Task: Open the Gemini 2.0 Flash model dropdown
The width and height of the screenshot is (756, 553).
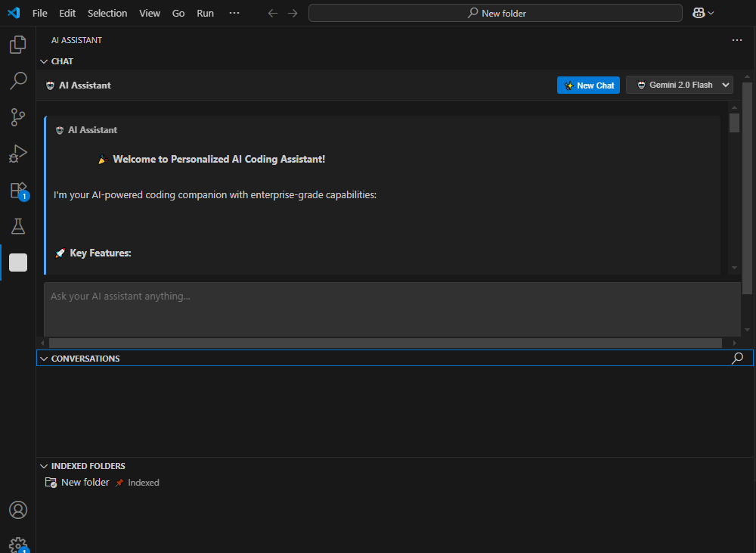Action: pos(680,85)
